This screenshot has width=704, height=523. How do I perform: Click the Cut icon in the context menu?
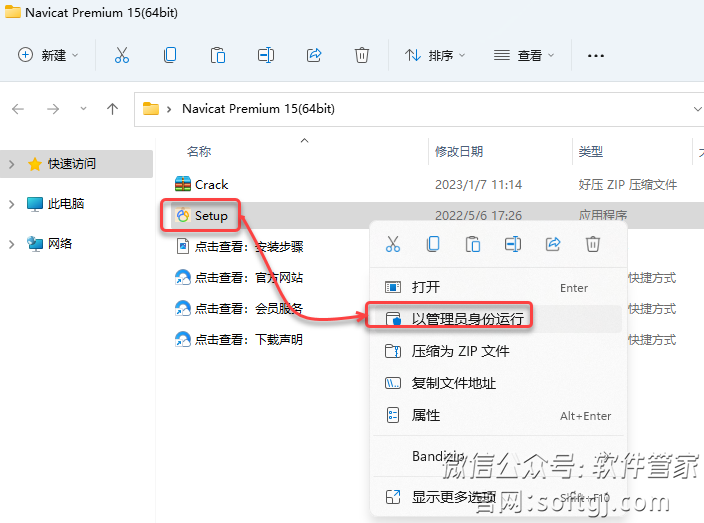pos(392,244)
